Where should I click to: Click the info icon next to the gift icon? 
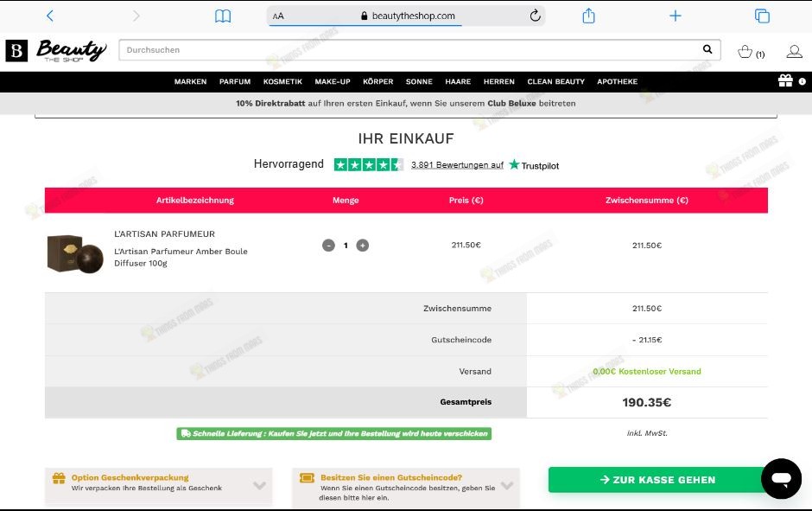click(x=802, y=81)
